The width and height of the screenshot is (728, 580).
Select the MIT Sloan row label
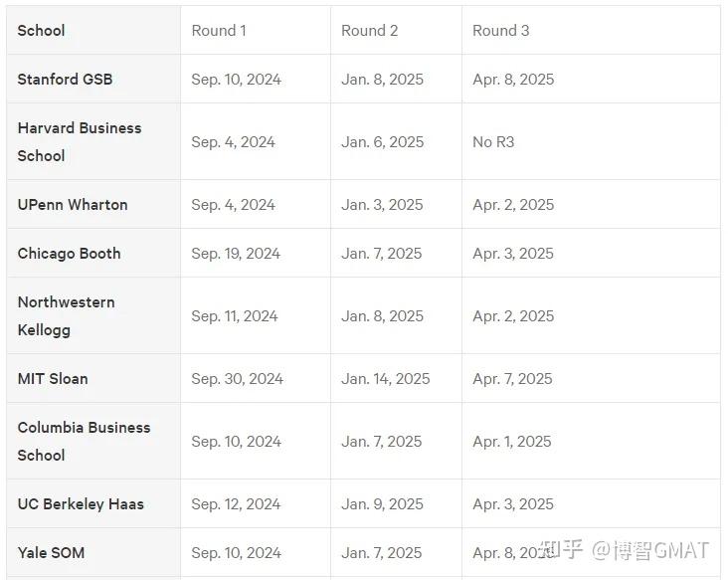point(53,379)
